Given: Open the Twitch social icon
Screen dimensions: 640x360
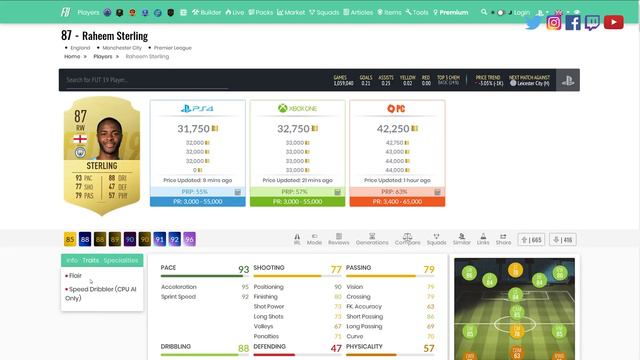Looking at the screenshot, I should coord(592,22).
